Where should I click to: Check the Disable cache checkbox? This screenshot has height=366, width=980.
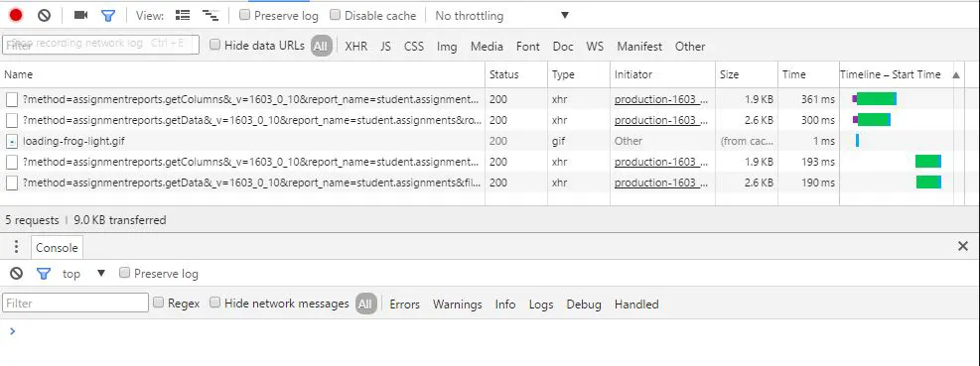click(336, 15)
